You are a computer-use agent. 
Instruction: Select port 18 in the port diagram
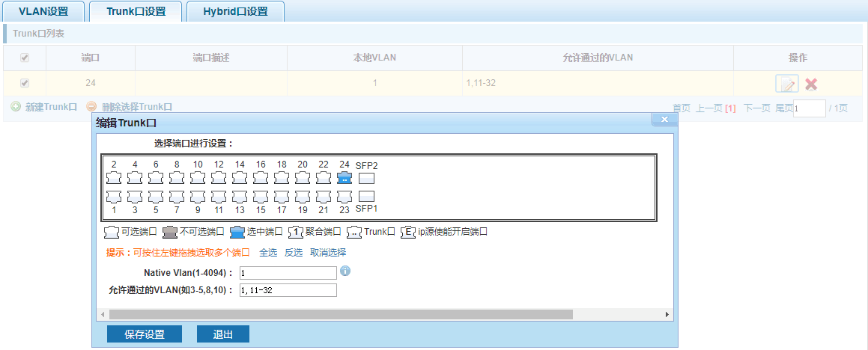point(282,178)
